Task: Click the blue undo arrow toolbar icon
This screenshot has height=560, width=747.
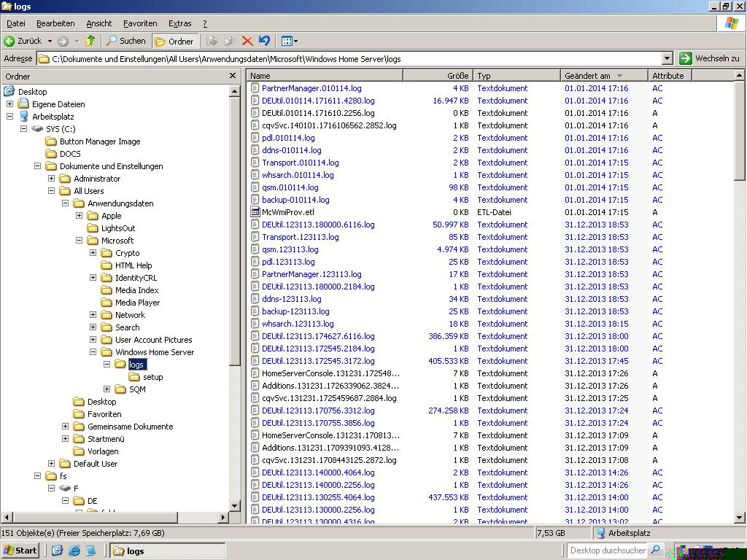Action: pyautogui.click(x=264, y=41)
